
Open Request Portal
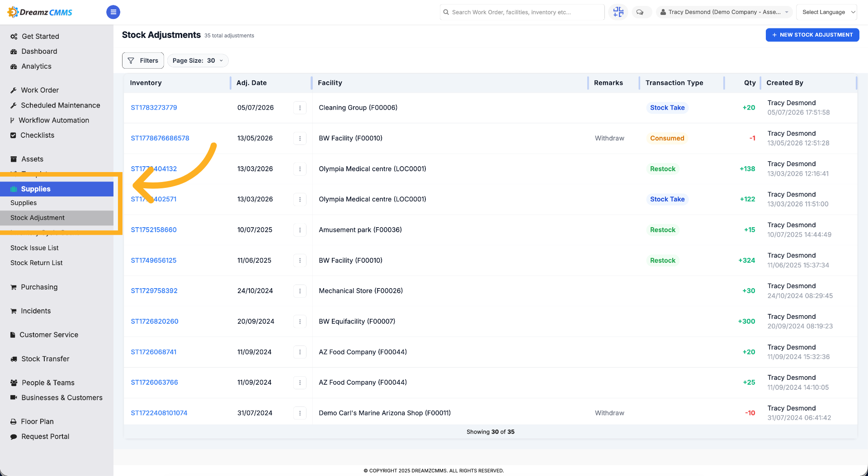tap(45, 436)
